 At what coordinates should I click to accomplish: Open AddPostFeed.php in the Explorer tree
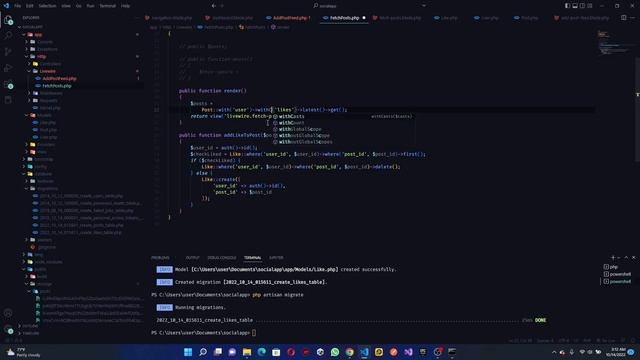click(x=60, y=78)
